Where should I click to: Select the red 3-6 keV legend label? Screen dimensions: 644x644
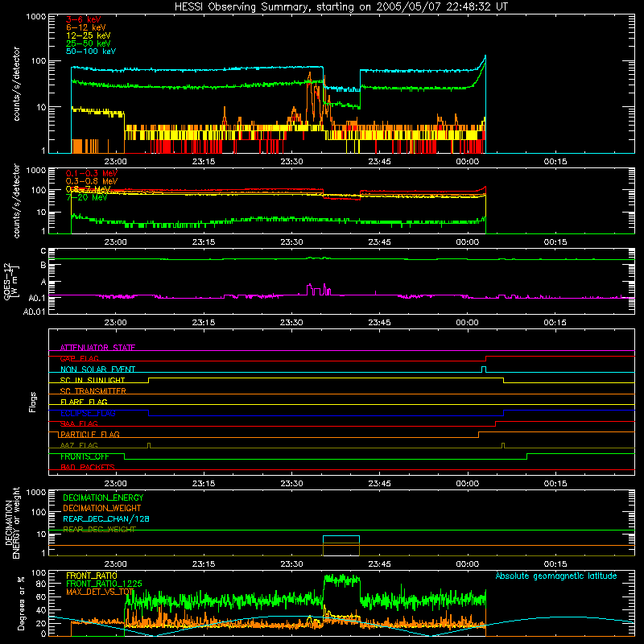[83, 19]
